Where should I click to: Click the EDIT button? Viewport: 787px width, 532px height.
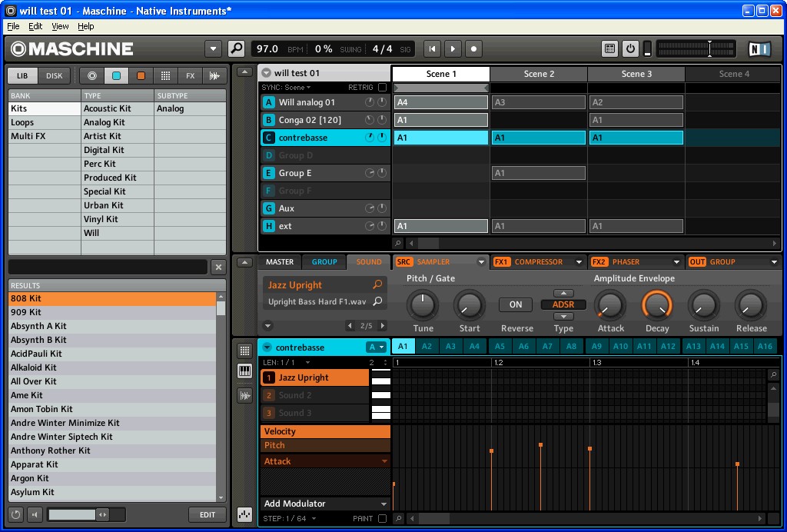207,514
